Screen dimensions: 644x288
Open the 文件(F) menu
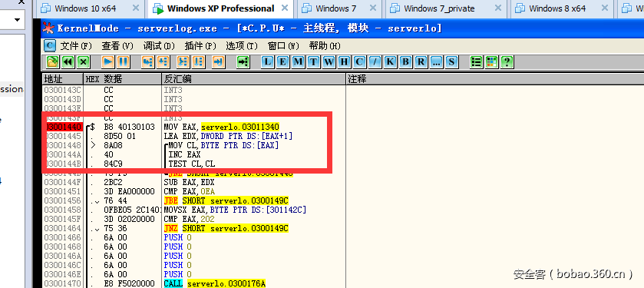pos(77,45)
